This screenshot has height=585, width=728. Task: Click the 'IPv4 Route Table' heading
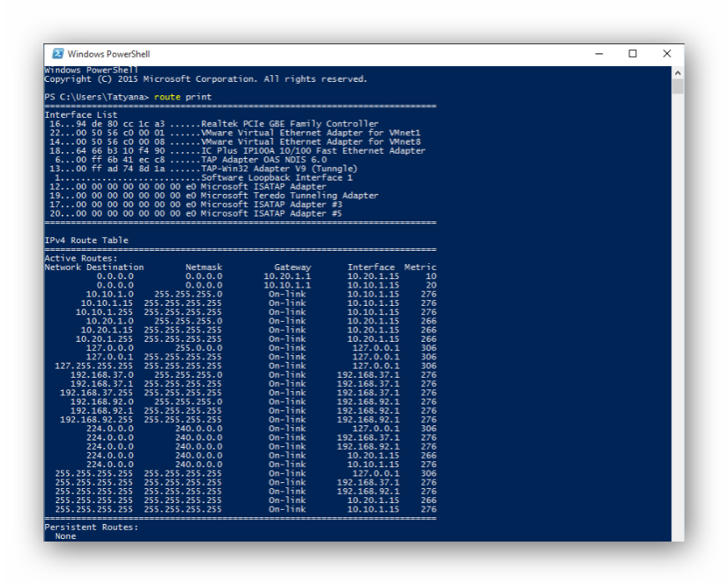(x=86, y=241)
